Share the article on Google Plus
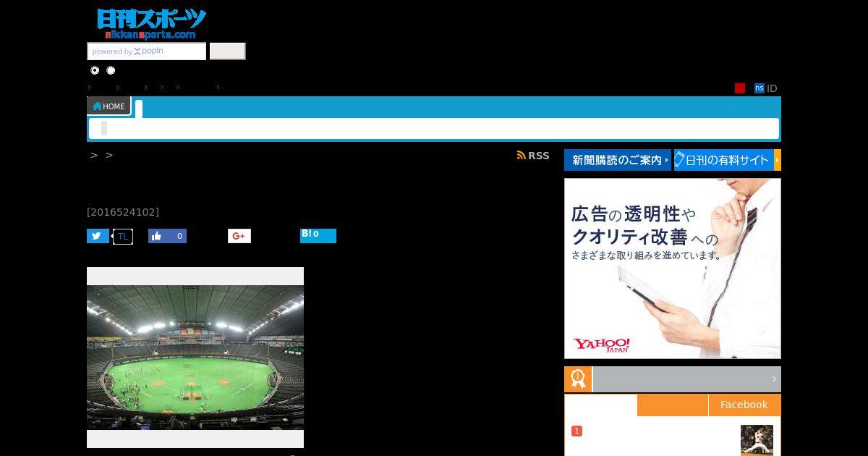 coord(239,236)
